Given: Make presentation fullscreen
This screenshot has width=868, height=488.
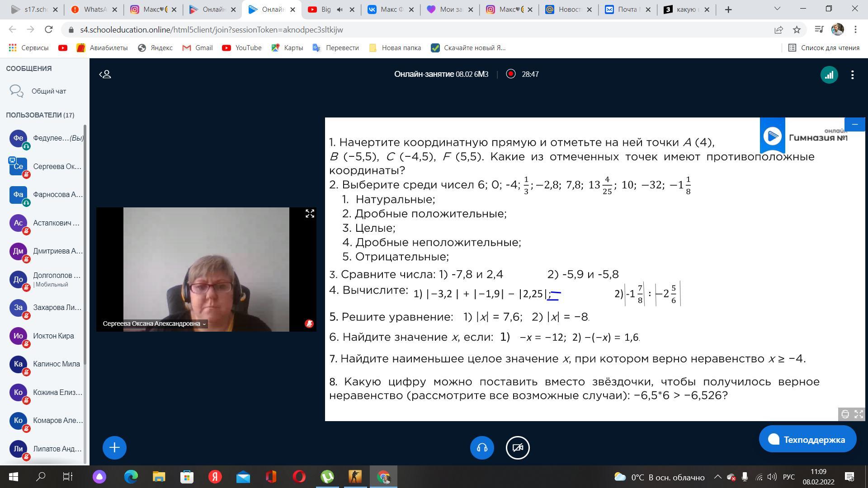Looking at the screenshot, I should pyautogui.click(x=859, y=414).
